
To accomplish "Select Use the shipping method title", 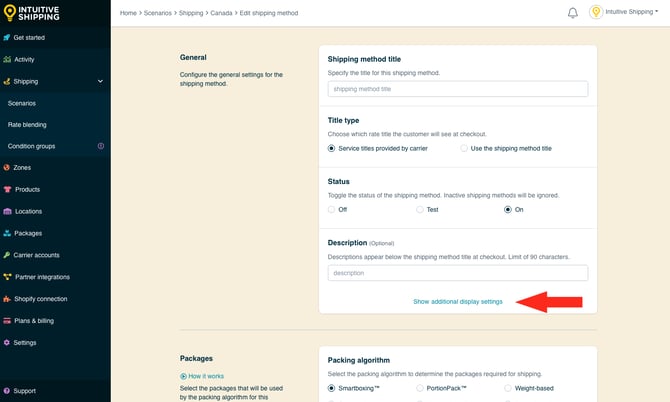I will pos(464,148).
